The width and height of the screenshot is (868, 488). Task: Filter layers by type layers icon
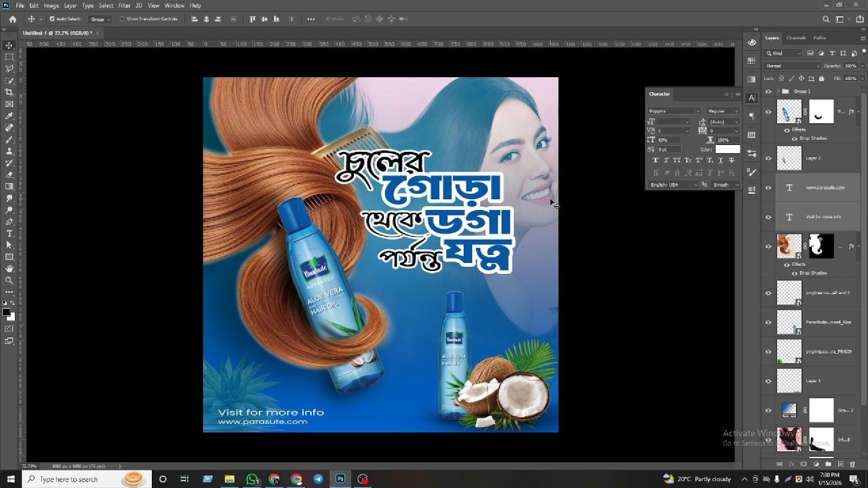click(x=832, y=53)
